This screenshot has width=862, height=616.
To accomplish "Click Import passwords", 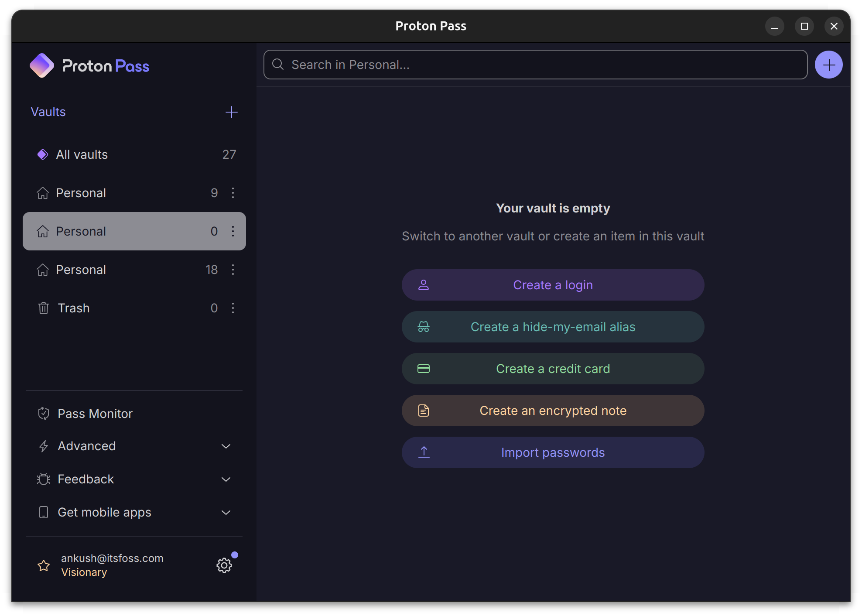I will [x=553, y=452].
